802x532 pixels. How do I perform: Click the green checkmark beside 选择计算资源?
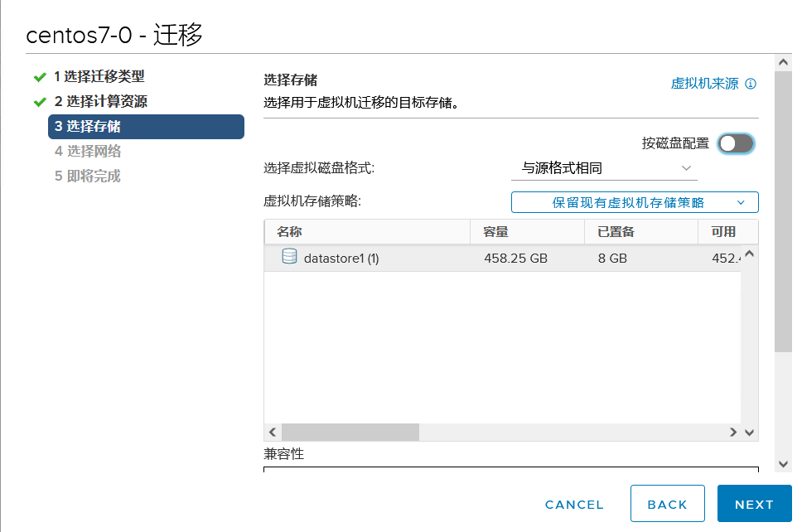(38, 101)
